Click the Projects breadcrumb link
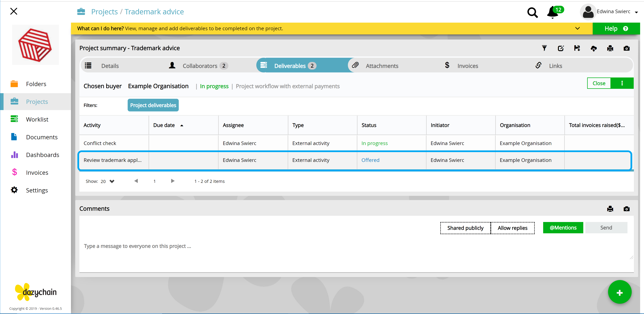 105,11
